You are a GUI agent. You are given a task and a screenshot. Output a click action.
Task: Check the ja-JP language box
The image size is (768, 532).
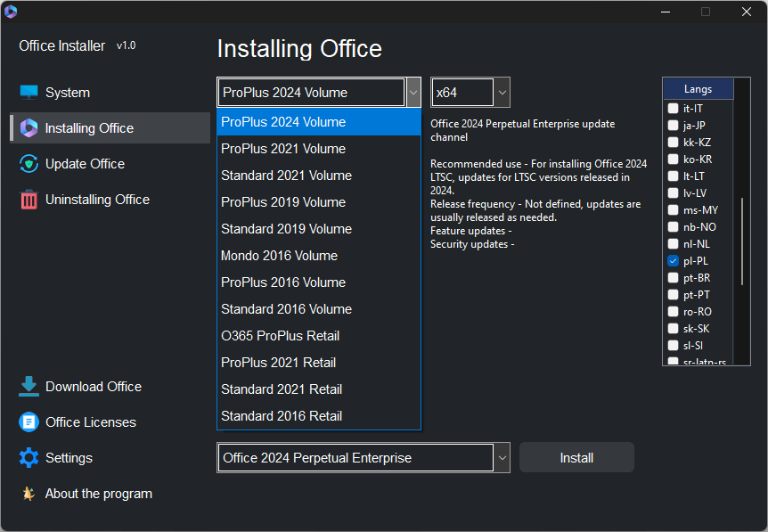click(673, 126)
